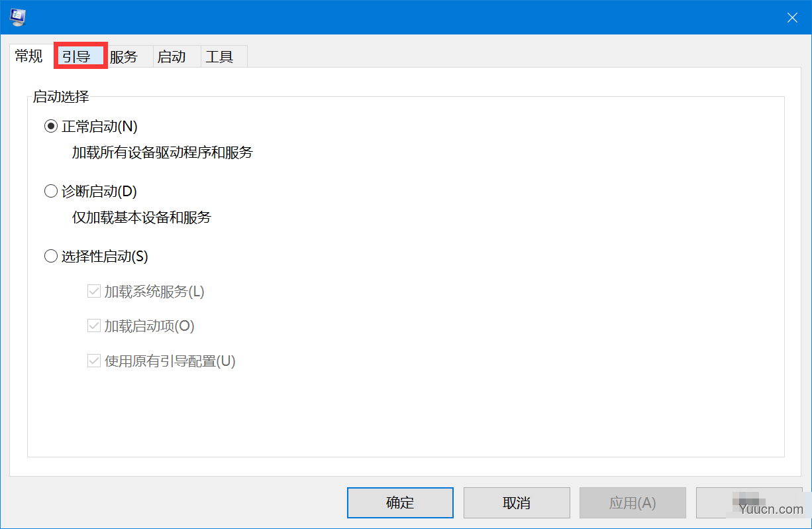The height and width of the screenshot is (529, 812).
Task: Click the 应用(A) button
Action: click(633, 502)
